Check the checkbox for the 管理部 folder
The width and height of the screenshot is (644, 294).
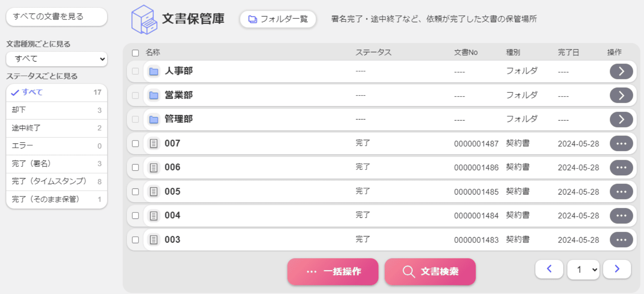pos(135,119)
